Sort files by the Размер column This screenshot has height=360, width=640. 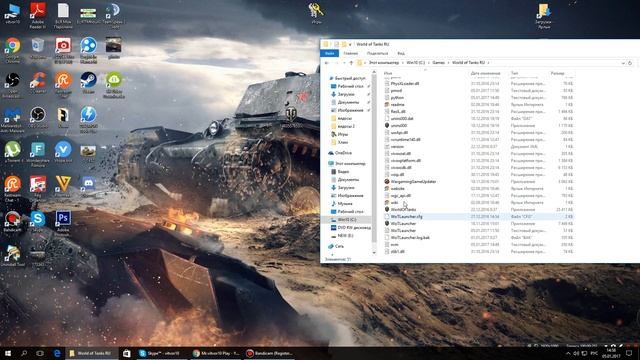point(557,73)
